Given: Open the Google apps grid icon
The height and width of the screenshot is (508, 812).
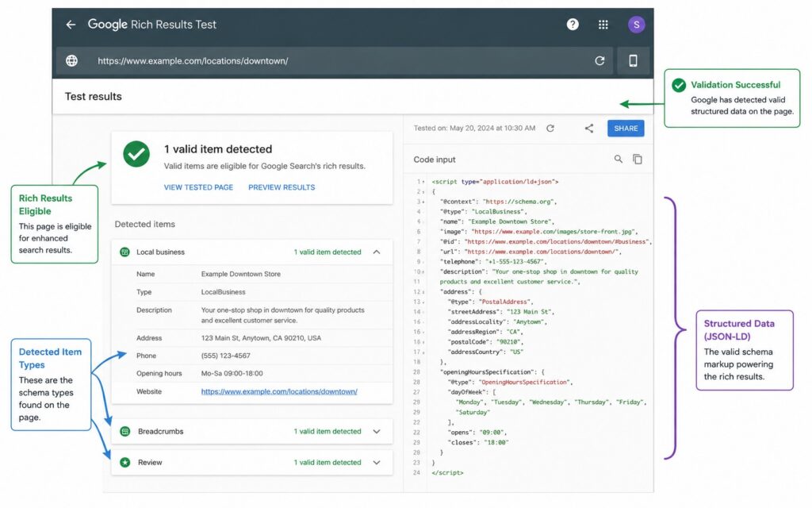Looking at the screenshot, I should [603, 25].
